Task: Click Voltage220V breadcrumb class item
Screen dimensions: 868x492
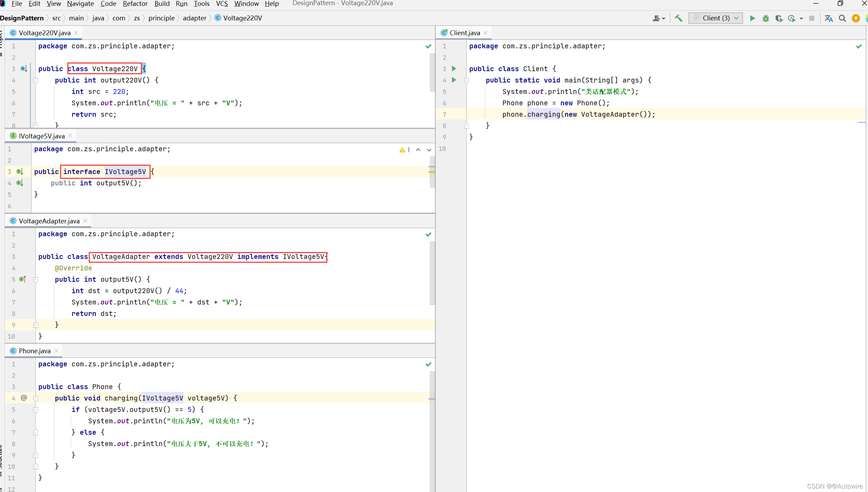Action: pos(238,18)
